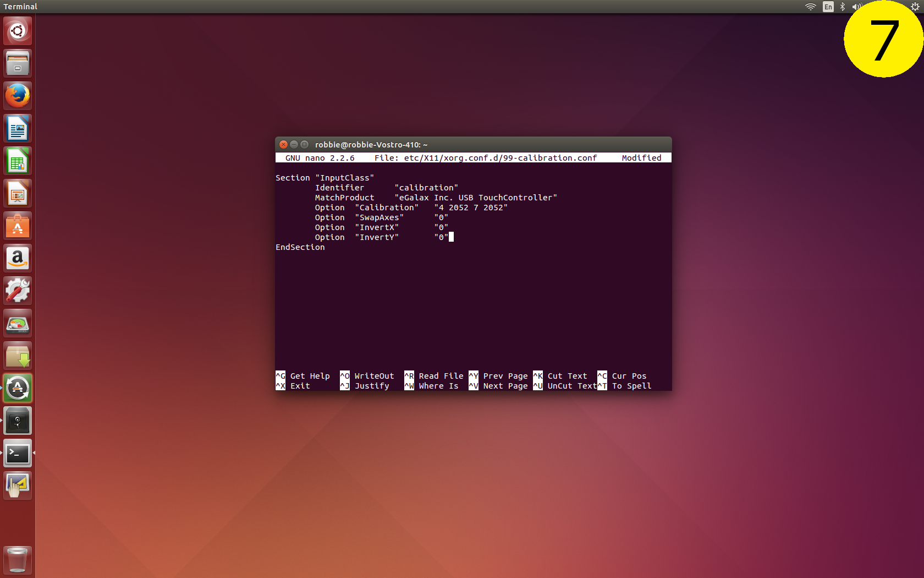Viewport: 924px width, 578px height.
Task: Open the touchscreen calibration tool icon
Action: 18,486
